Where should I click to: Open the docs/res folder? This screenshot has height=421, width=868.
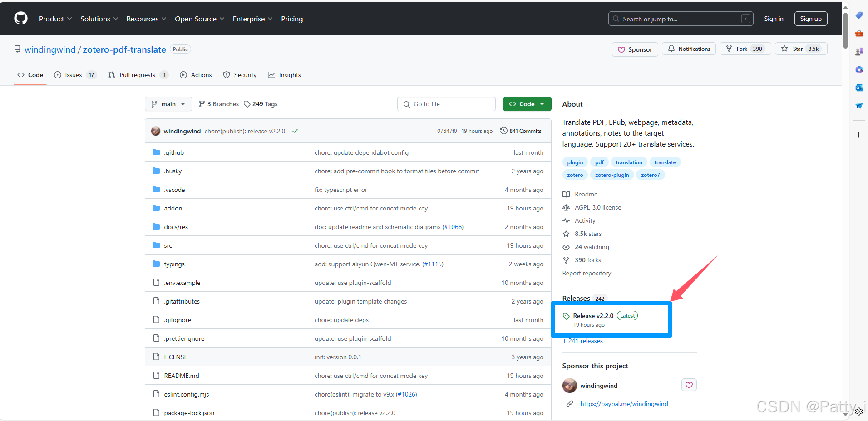pyautogui.click(x=176, y=227)
